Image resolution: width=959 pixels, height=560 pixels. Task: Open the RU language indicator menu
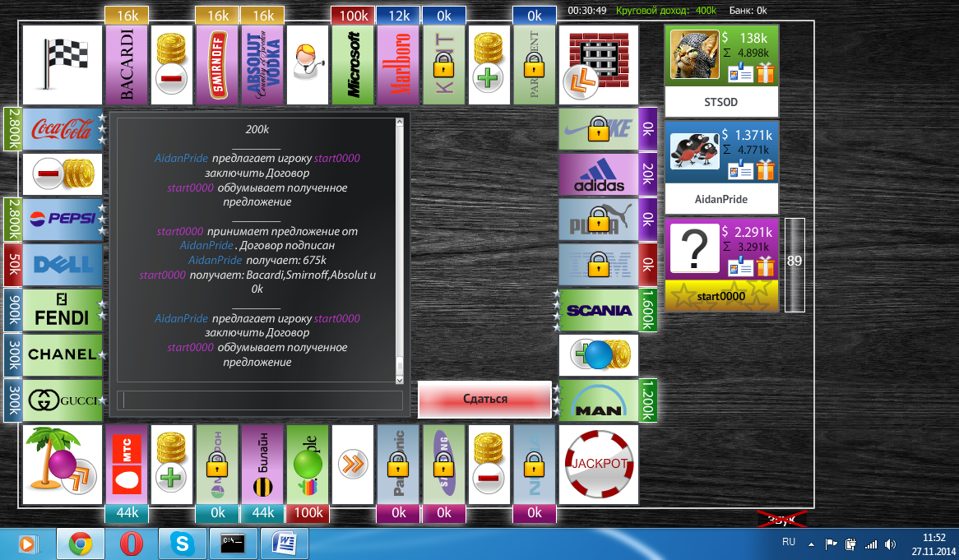(788, 543)
